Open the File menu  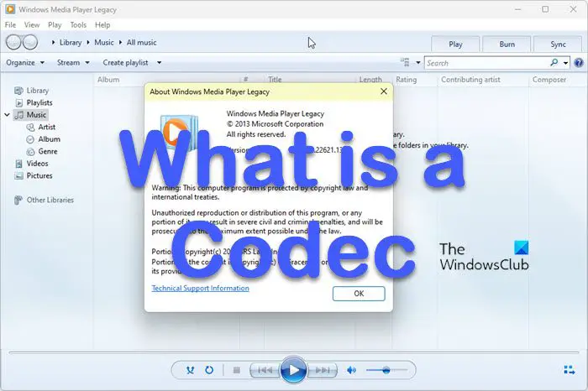[10, 25]
